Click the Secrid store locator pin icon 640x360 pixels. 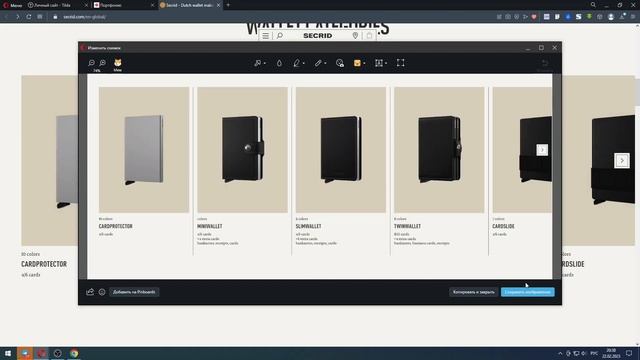point(355,36)
